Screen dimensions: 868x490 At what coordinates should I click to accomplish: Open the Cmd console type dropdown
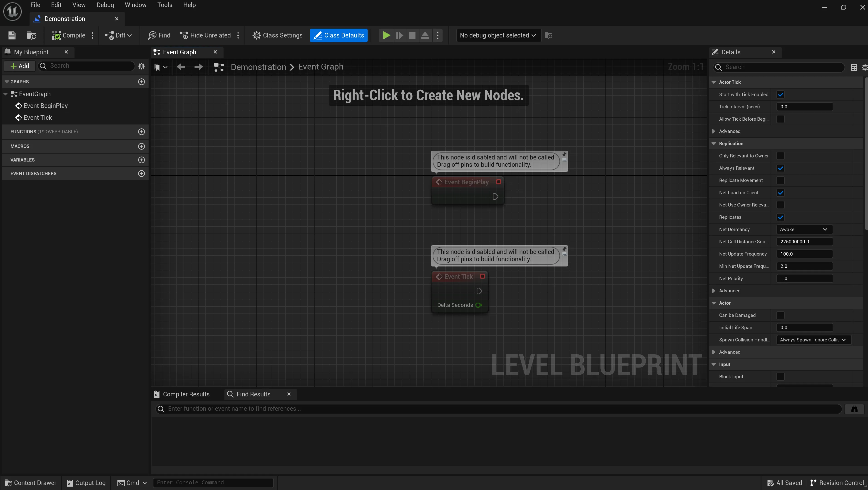132,483
